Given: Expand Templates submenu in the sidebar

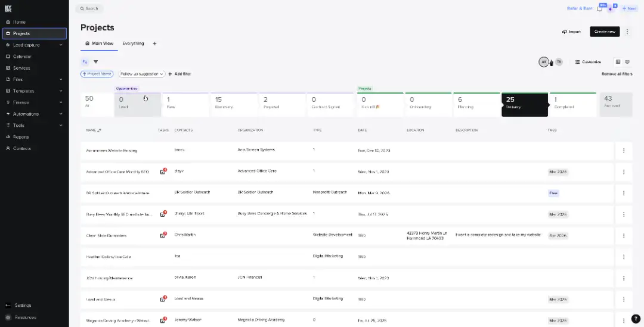Looking at the screenshot, I should point(60,91).
